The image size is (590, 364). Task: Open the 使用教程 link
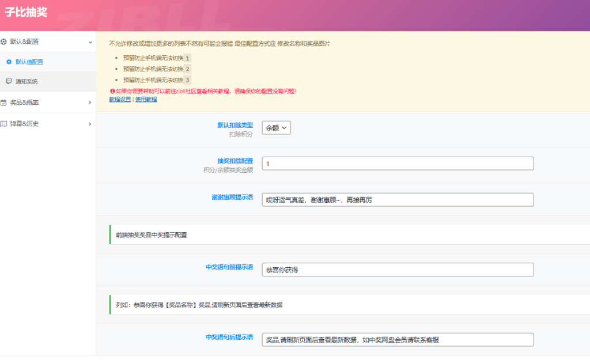click(x=146, y=99)
